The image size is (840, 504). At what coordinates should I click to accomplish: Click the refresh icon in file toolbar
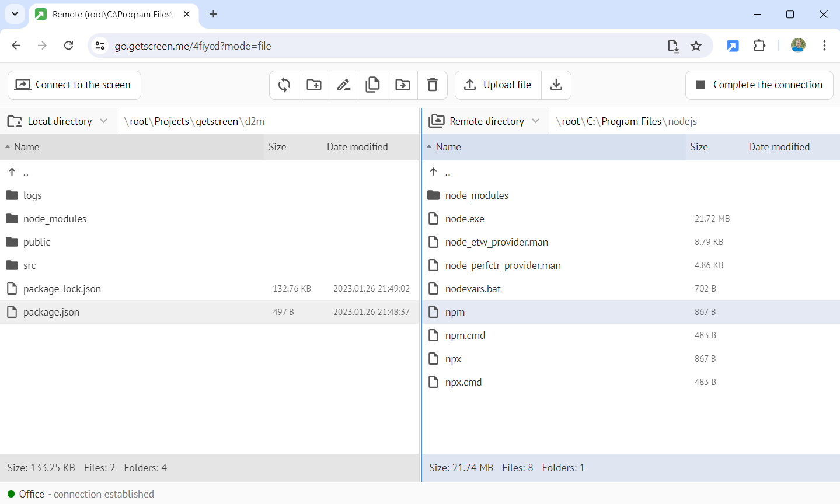(284, 85)
